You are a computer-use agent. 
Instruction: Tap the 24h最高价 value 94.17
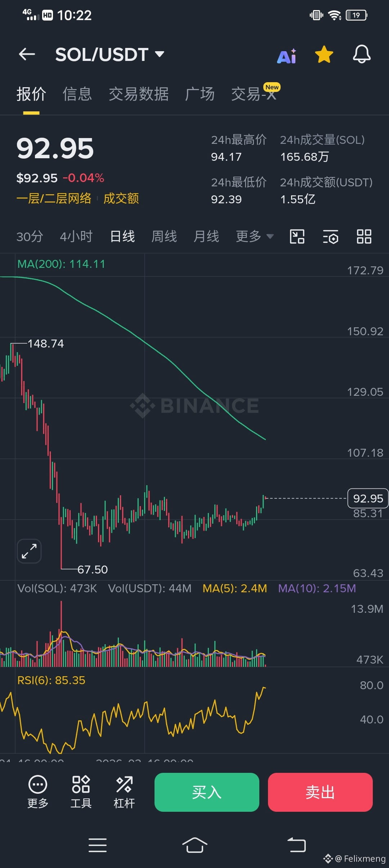226,157
